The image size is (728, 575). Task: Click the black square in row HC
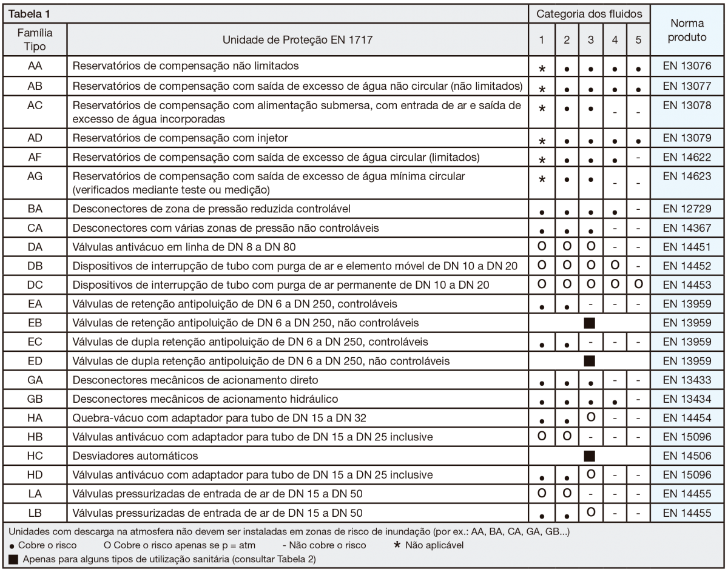[x=589, y=455]
